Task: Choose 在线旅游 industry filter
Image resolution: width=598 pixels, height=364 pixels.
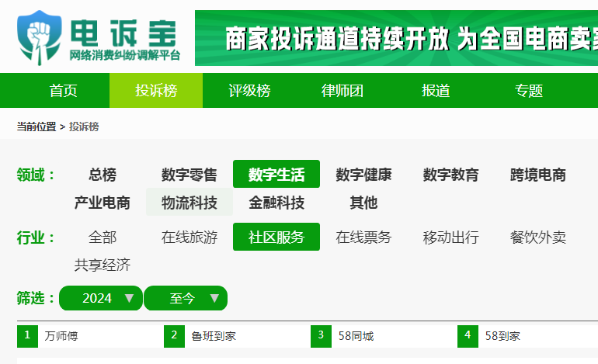Action: pyautogui.click(x=189, y=237)
